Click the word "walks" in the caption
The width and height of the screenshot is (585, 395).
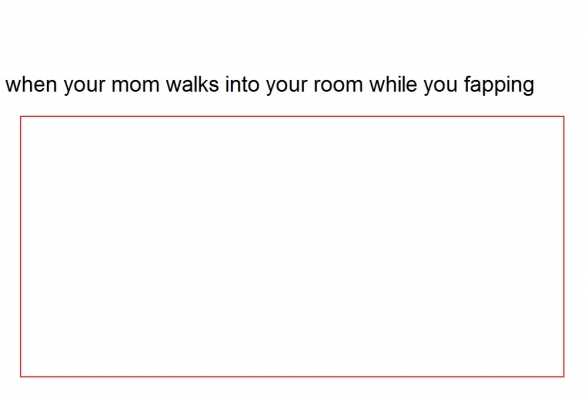pos(193,84)
